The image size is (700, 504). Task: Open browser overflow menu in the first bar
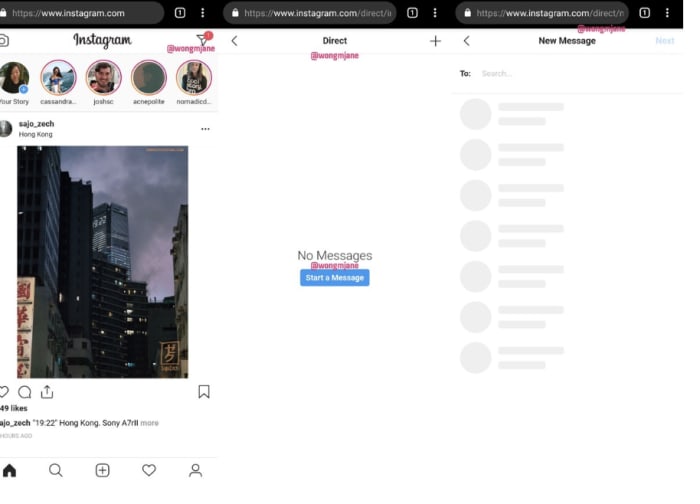[x=203, y=13]
